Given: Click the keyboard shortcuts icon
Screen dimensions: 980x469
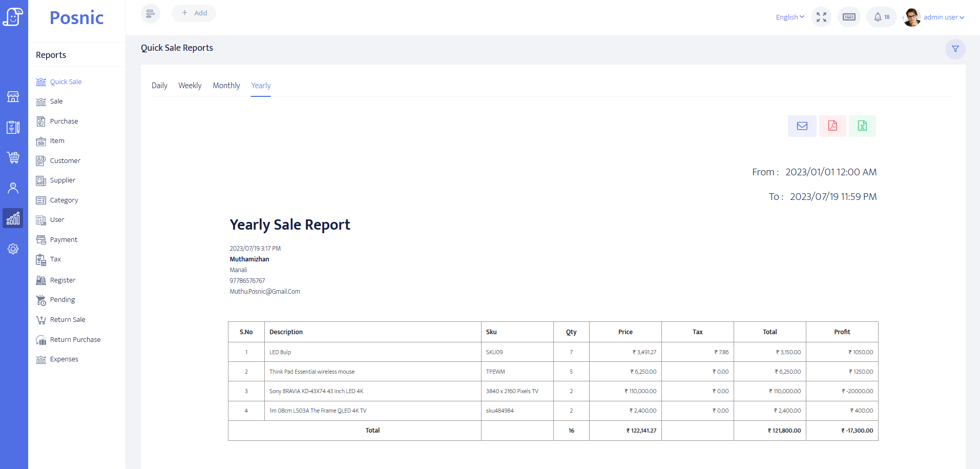Looking at the screenshot, I should pyautogui.click(x=849, y=17).
